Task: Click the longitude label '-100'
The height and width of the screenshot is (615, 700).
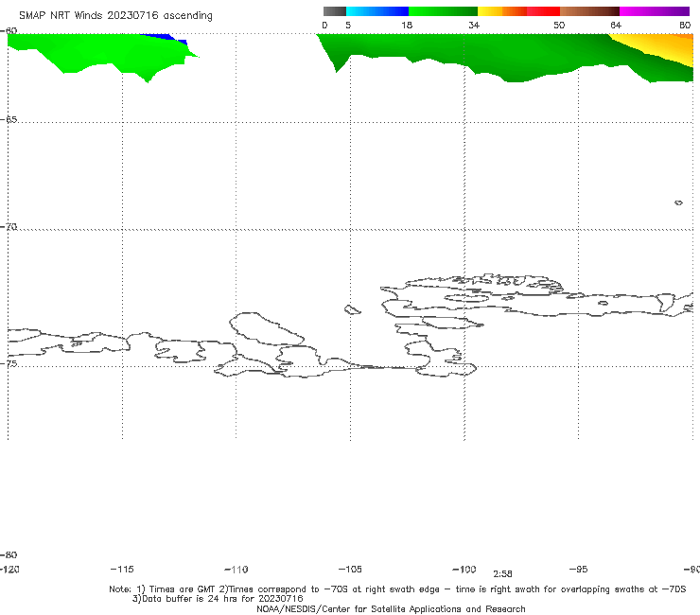Action: pos(464,569)
